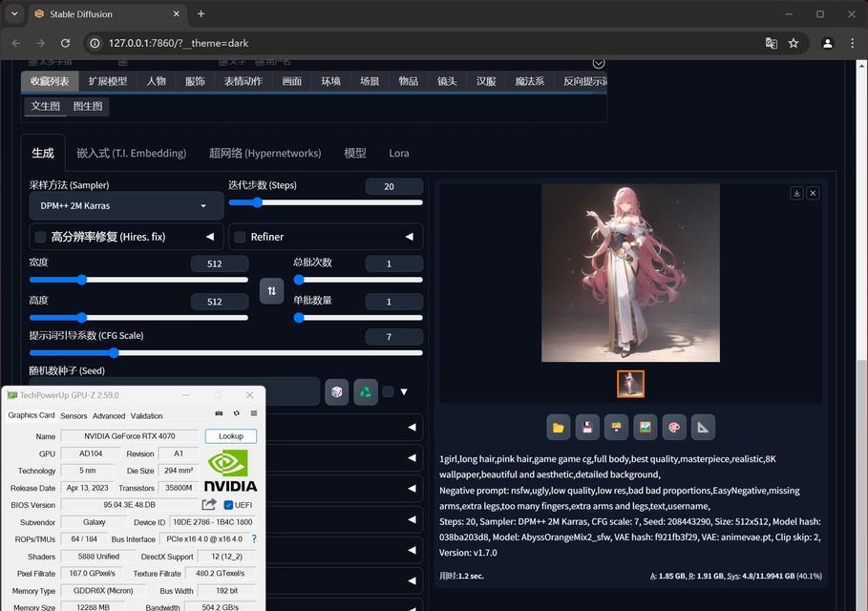868x611 pixels.
Task: Download the generated image from the preview corner
Action: coord(796,193)
